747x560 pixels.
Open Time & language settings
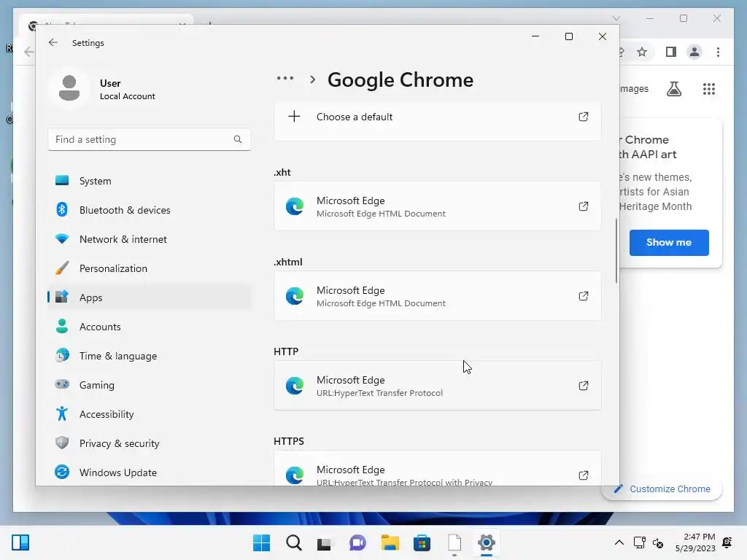point(149,356)
